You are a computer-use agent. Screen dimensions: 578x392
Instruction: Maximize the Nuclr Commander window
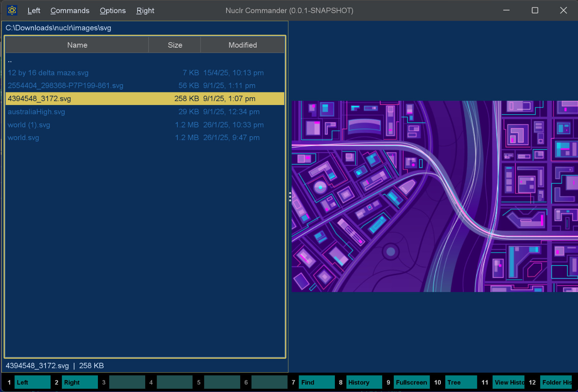coord(535,10)
